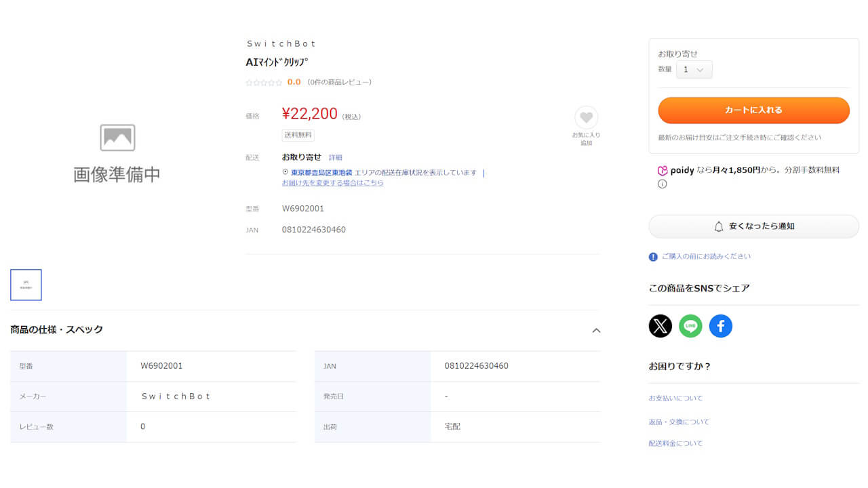The height and width of the screenshot is (488, 868).
Task: Click the Paidy logo
Action: tap(675, 171)
